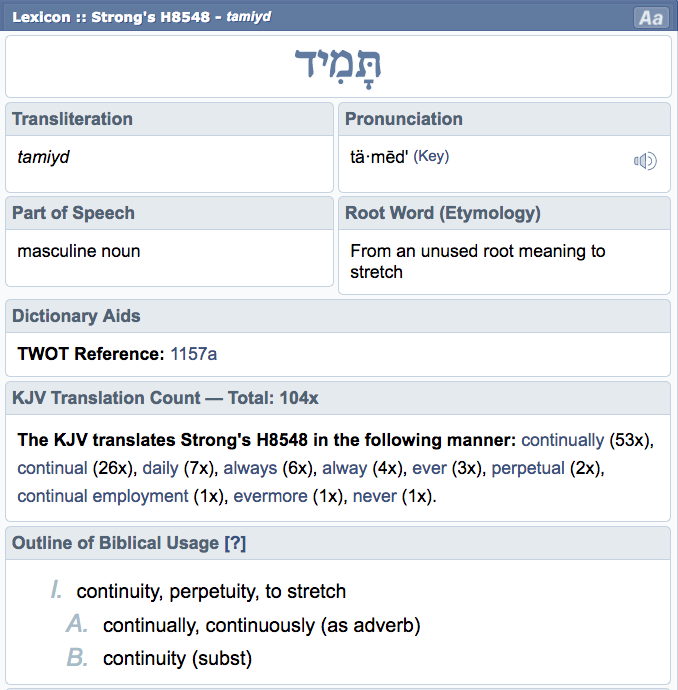The height and width of the screenshot is (690, 678).
Task: Click the Lexicon Strong's H8548 title bar
Action: 140,17
